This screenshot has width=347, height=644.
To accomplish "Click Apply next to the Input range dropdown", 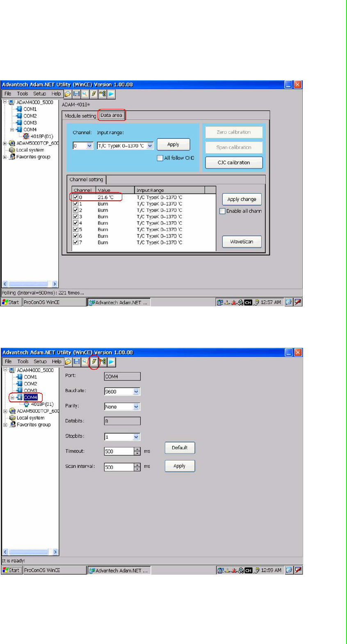I will click(173, 145).
